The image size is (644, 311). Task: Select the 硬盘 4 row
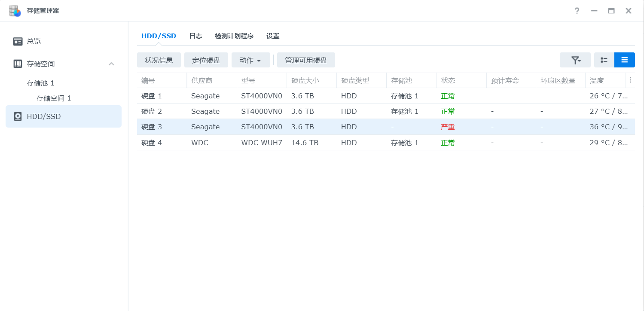386,143
